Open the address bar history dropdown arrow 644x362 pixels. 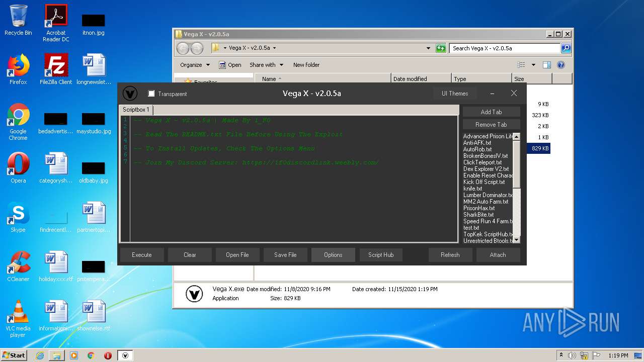click(428, 48)
